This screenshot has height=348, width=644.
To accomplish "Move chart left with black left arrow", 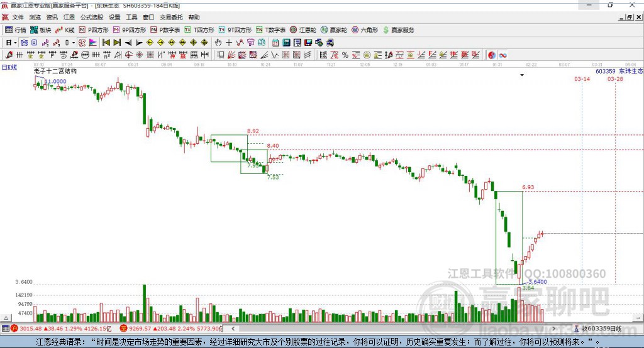I will [128, 42].
